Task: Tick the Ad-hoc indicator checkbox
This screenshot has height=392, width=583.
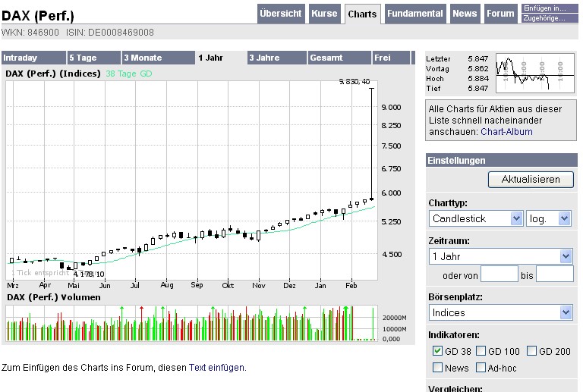Action: 481,368
